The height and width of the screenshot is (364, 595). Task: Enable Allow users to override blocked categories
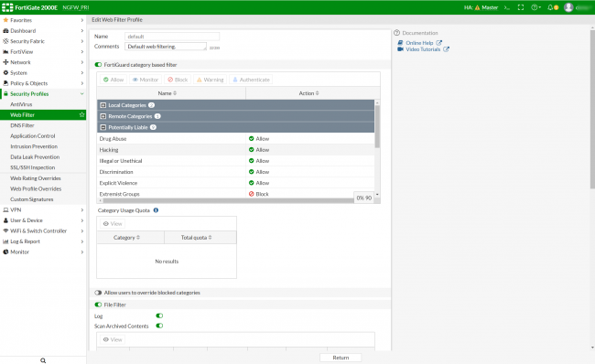tap(98, 293)
